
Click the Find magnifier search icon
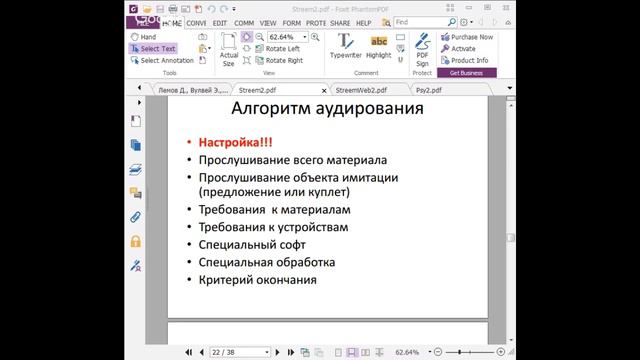tap(451, 22)
